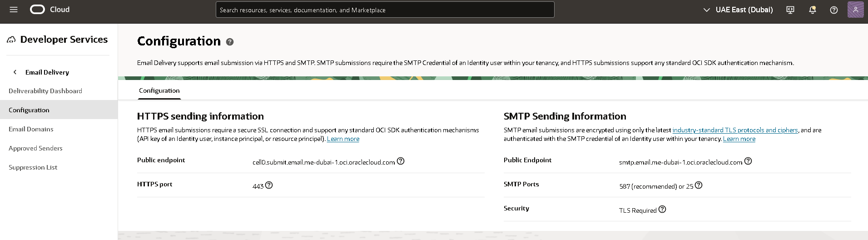The height and width of the screenshot is (240, 868).
Task: Go back using Email Delivery arrow
Action: [x=15, y=72]
